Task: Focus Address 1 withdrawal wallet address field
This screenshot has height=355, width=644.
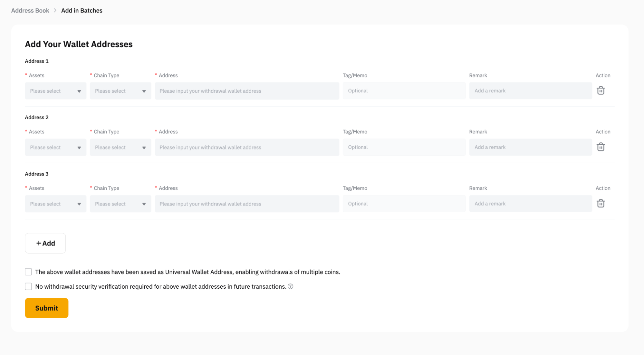Action: pyautogui.click(x=247, y=91)
